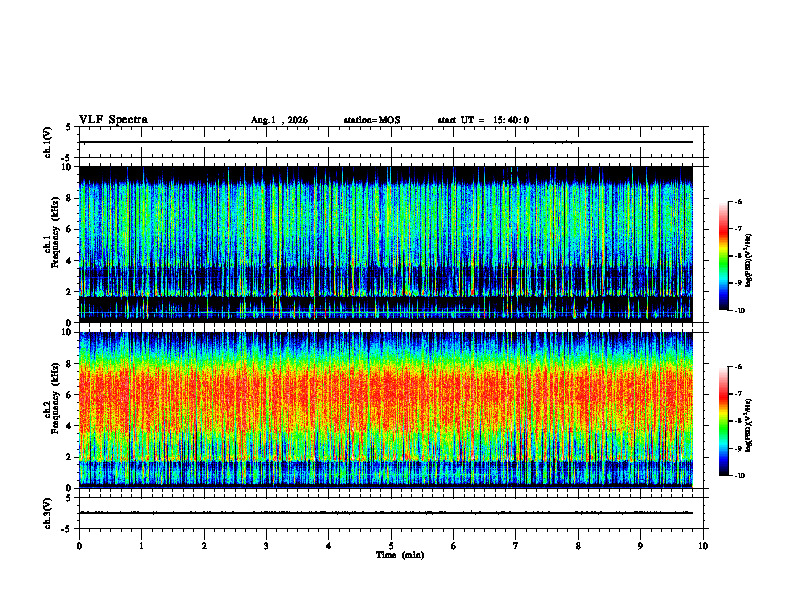This screenshot has width=792, height=612.
Task: Click the ch.1 voltage waveform trace
Action: (x=385, y=142)
